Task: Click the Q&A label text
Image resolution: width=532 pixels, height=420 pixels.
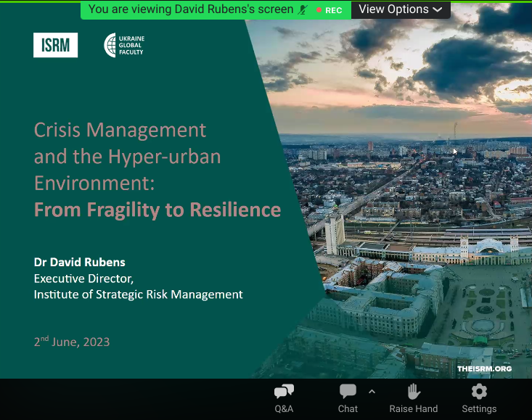Action: click(284, 408)
